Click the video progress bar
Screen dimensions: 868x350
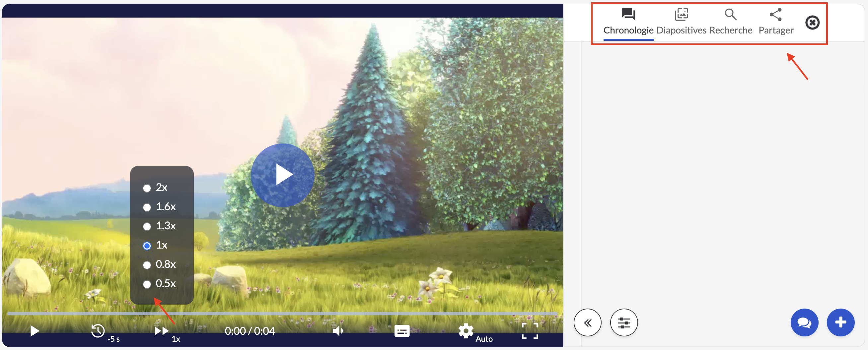point(282,313)
